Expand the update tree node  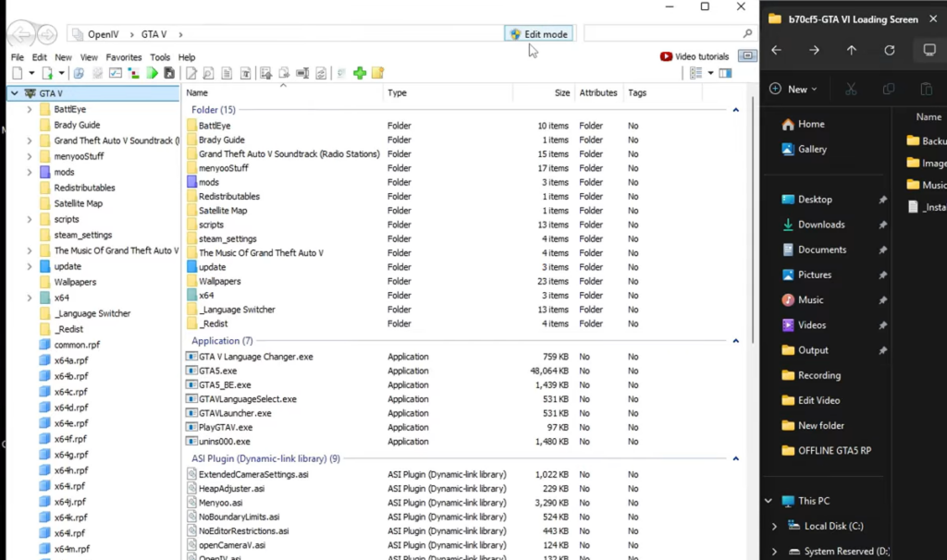coord(29,266)
